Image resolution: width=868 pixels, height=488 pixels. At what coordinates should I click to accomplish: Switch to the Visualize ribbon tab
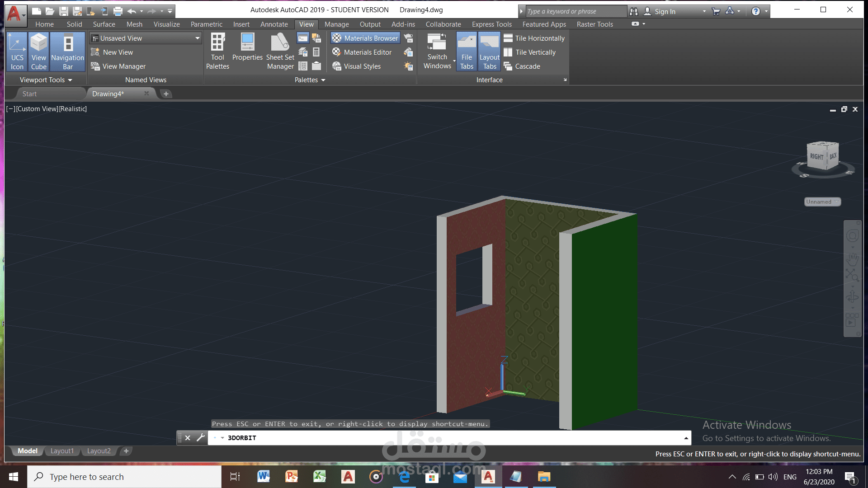166,24
